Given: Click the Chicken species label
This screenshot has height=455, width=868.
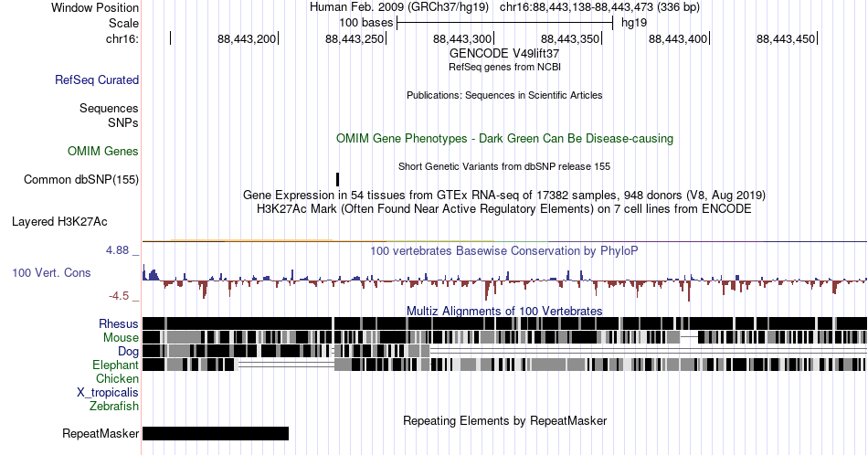Looking at the screenshot, I should coord(117,378).
